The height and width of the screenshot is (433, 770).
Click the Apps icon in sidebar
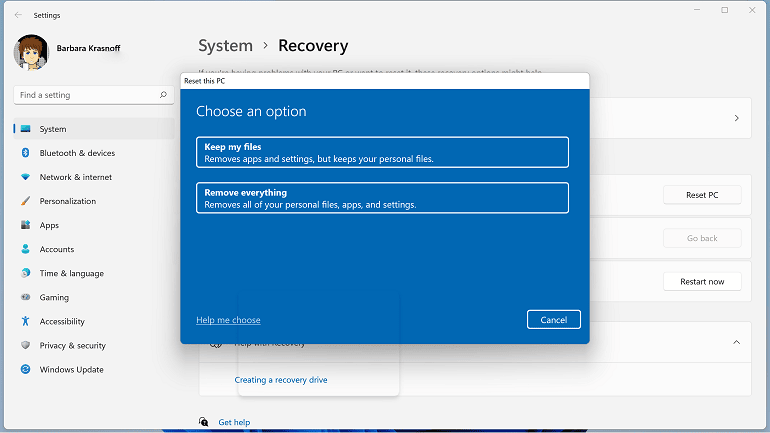coord(26,225)
